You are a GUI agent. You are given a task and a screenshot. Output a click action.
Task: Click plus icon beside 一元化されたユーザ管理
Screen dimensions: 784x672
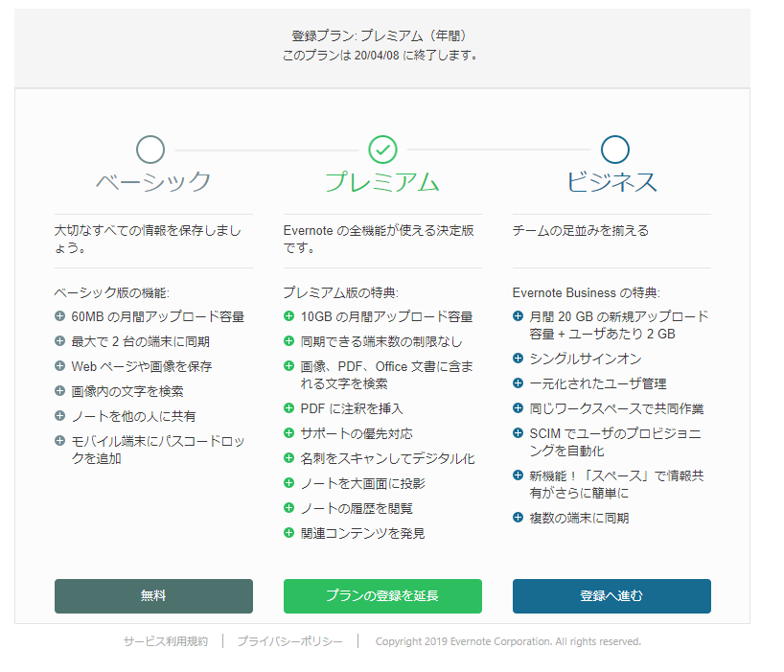click(x=518, y=383)
